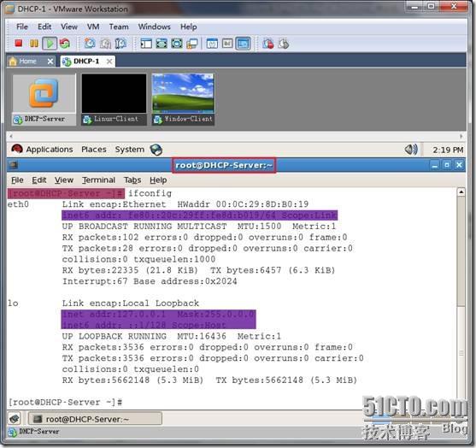The image size is (476, 448).
Task: Click the 'MTU:16436' loopback text
Action: [202, 336]
